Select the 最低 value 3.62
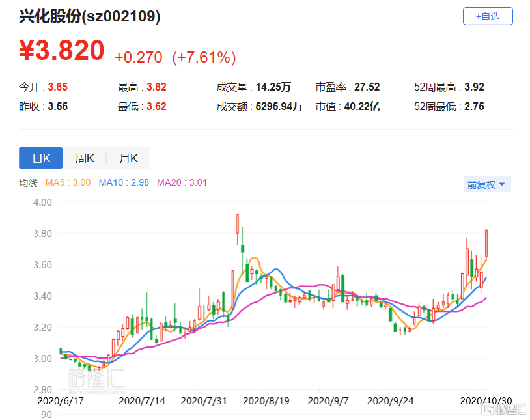 [156, 107]
